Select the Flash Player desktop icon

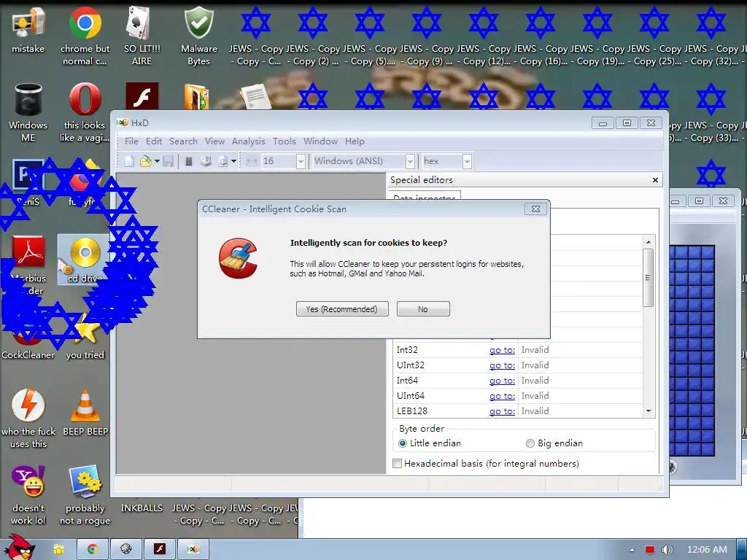(x=142, y=96)
